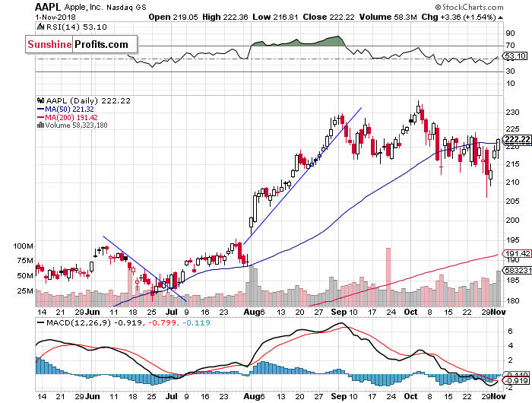Click the Close 222.22 header value
Viewport: 532px width, 403px height.
tap(328, 17)
